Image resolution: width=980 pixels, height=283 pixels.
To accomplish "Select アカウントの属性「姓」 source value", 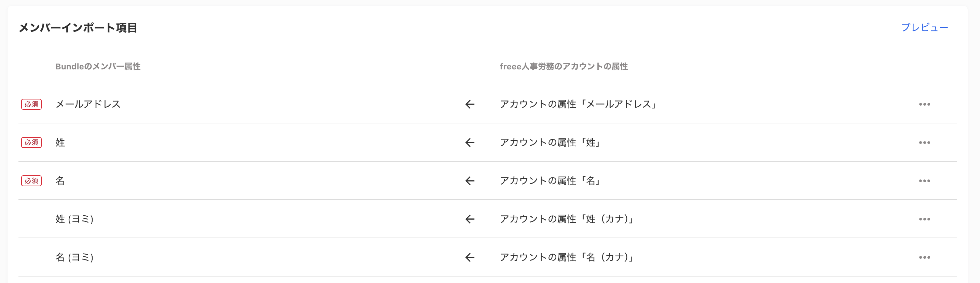I will 550,143.
